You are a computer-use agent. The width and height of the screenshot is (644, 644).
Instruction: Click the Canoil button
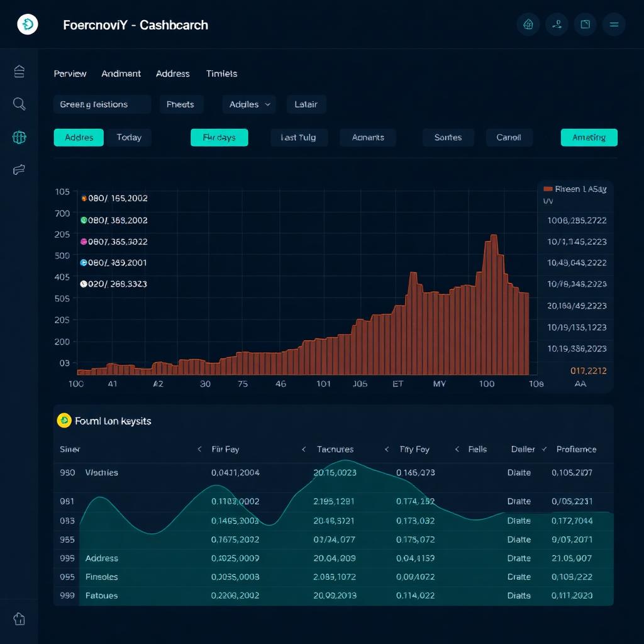coord(509,138)
